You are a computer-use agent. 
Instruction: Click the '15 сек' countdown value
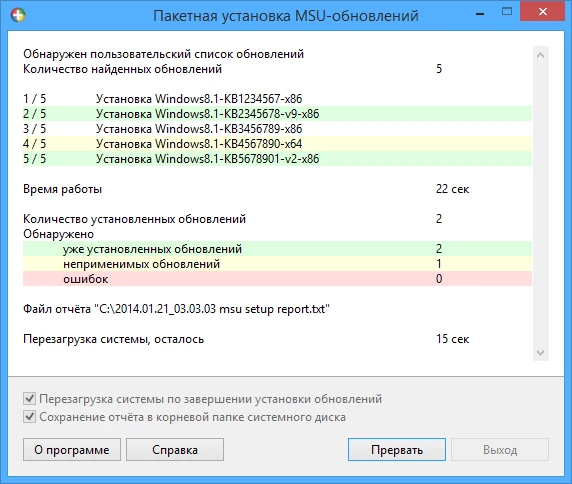point(452,339)
